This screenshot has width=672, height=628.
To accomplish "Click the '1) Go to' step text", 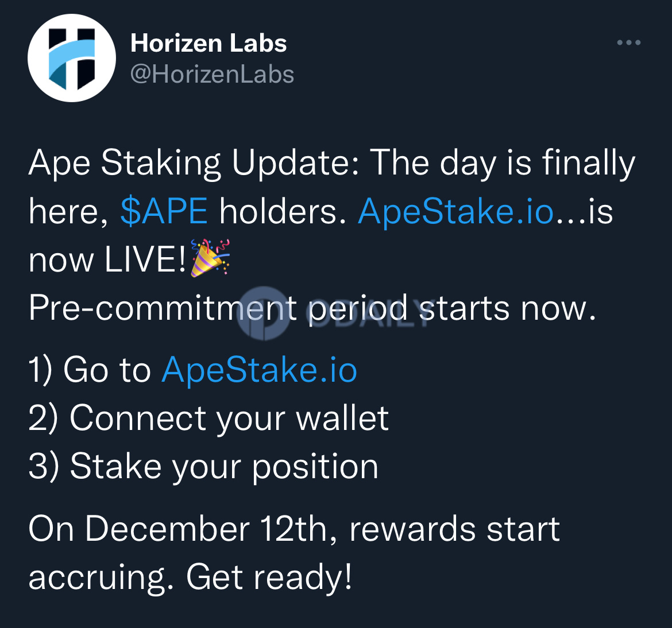I will [90, 369].
